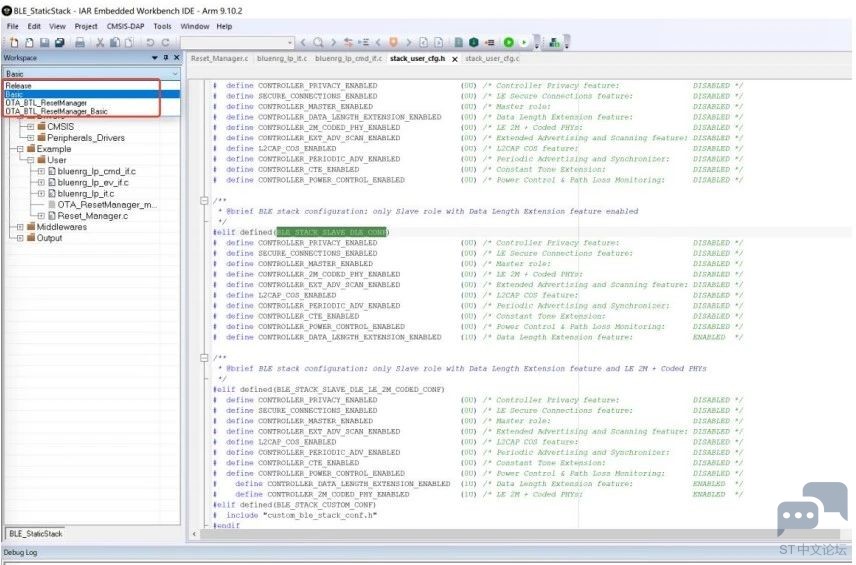
Task: Open the Window menu
Action: 194,26
